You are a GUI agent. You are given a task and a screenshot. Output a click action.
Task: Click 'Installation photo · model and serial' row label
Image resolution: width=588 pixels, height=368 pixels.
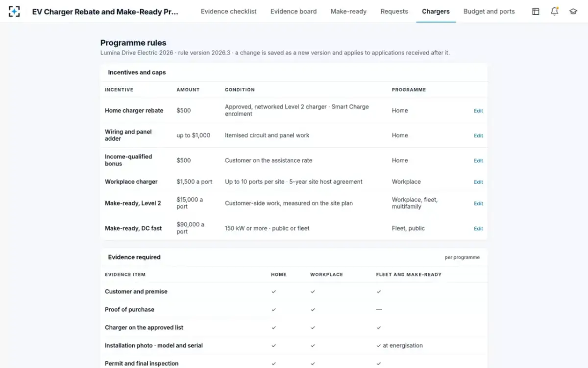tap(154, 345)
